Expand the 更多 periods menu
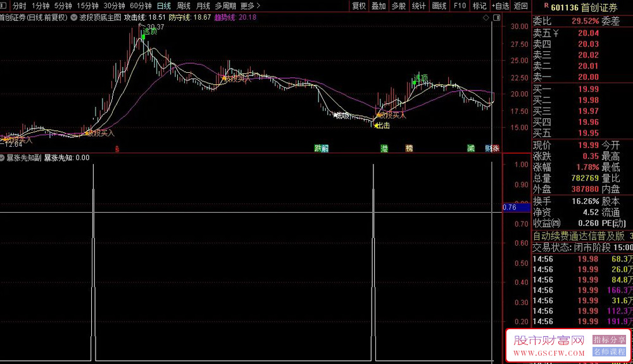 (250, 6)
